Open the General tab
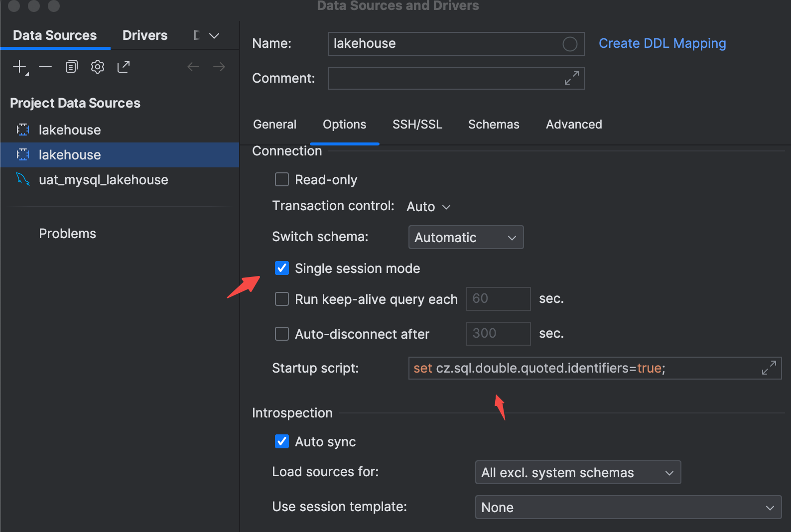Image resolution: width=791 pixels, height=532 pixels. point(274,125)
